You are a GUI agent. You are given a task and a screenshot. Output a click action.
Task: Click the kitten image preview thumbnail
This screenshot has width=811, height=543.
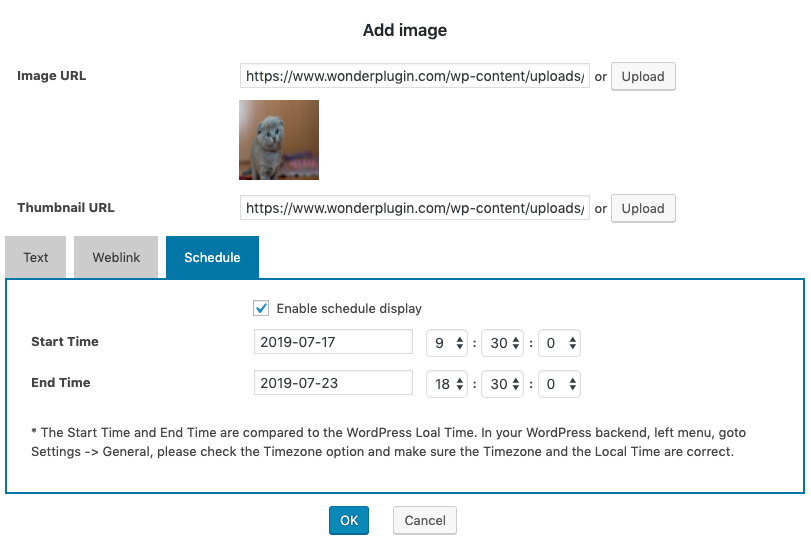279,140
